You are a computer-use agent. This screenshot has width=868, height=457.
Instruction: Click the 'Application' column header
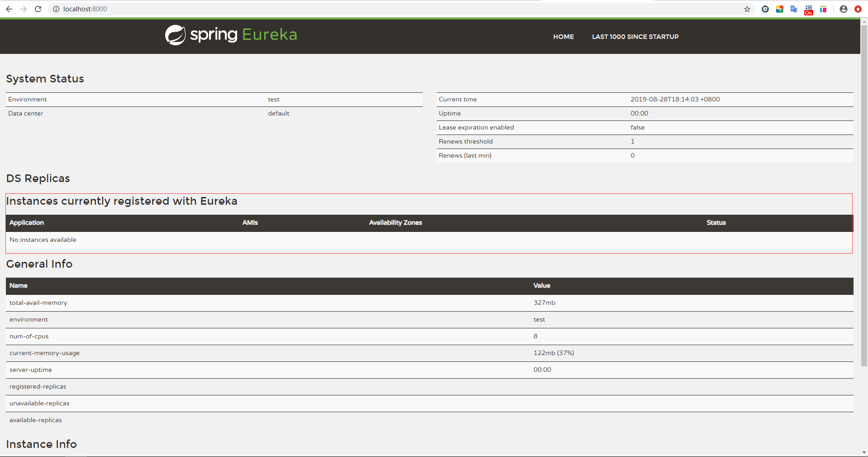pos(27,222)
